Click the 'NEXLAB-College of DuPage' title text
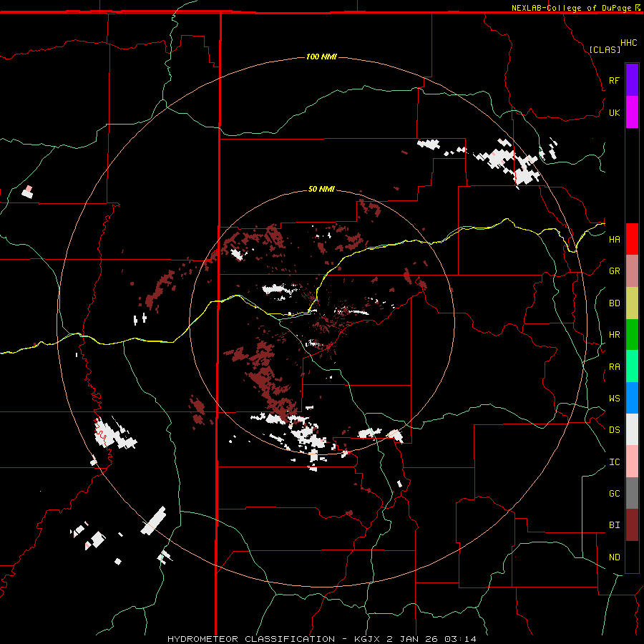Screen dimensions: 644x644 (571, 8)
